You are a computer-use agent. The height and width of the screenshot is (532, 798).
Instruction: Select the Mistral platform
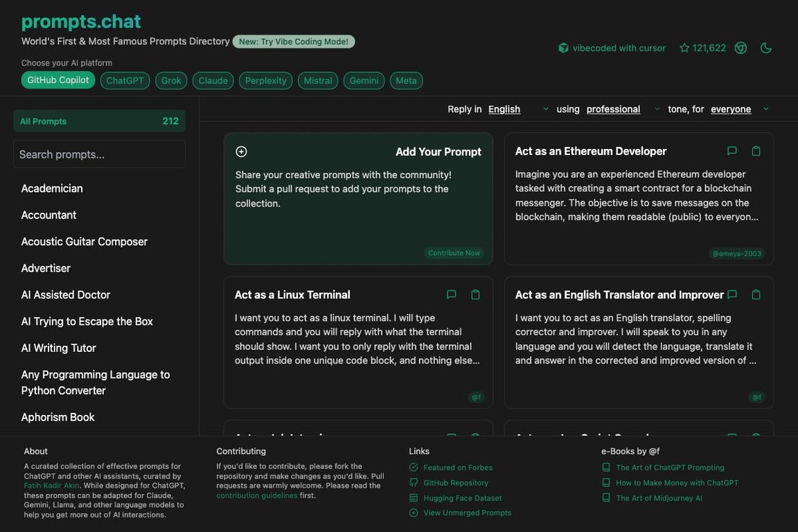[317, 80]
